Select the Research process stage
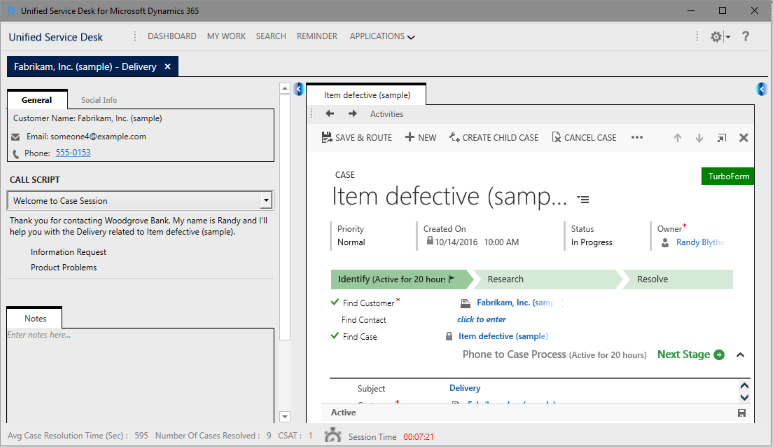 [506, 279]
